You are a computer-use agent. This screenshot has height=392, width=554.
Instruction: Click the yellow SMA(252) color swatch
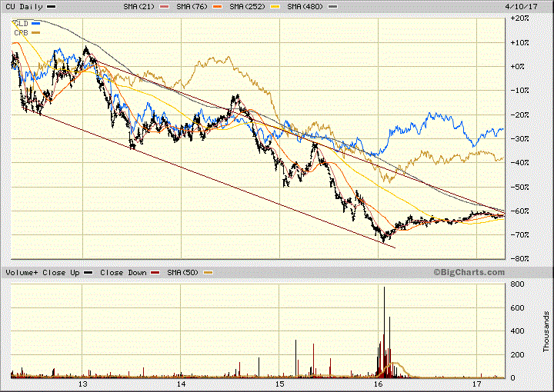coord(275,7)
